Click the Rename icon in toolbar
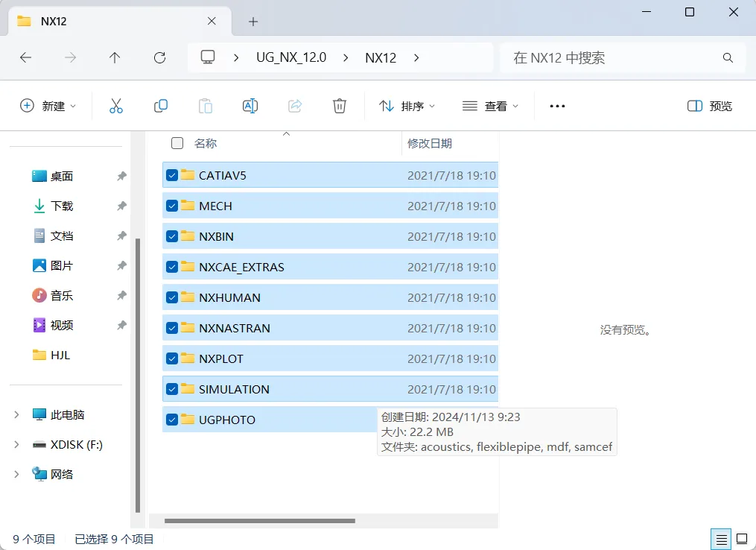This screenshot has width=756, height=550. click(250, 106)
